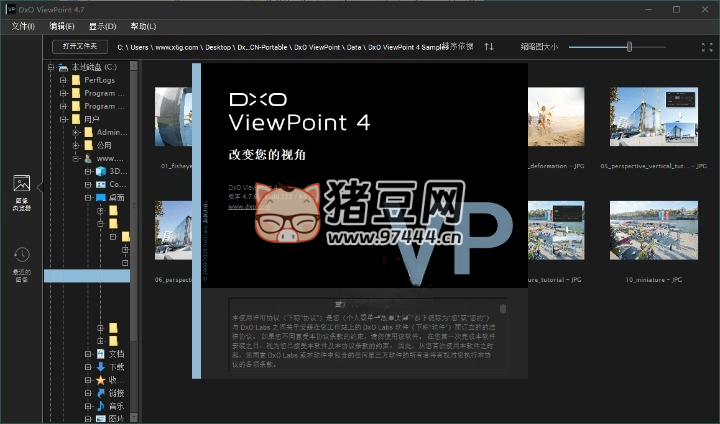The height and width of the screenshot is (424, 720).
Task: Select the 10_miniature thumbnail
Action: [654, 230]
